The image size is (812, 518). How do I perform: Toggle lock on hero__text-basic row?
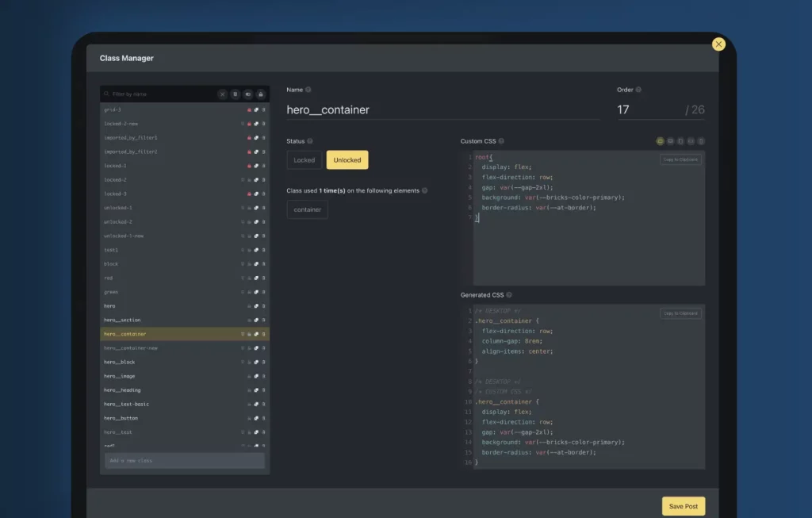[249, 404]
